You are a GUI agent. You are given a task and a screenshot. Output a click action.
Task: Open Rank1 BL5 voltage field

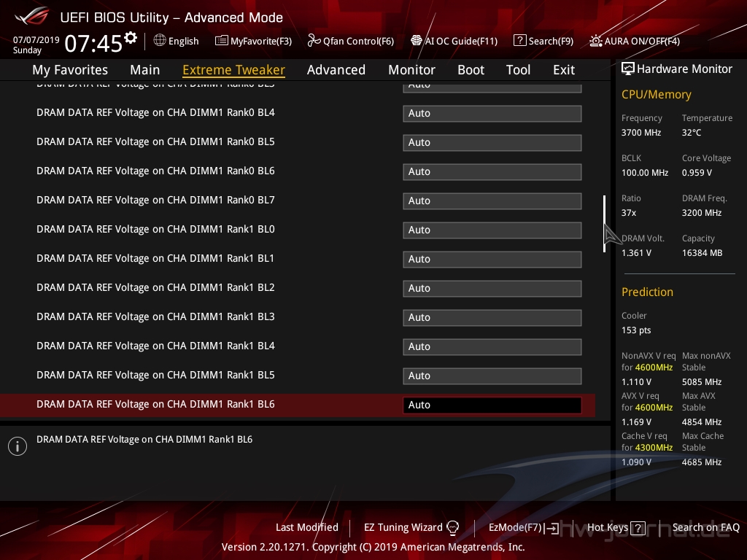coord(492,376)
